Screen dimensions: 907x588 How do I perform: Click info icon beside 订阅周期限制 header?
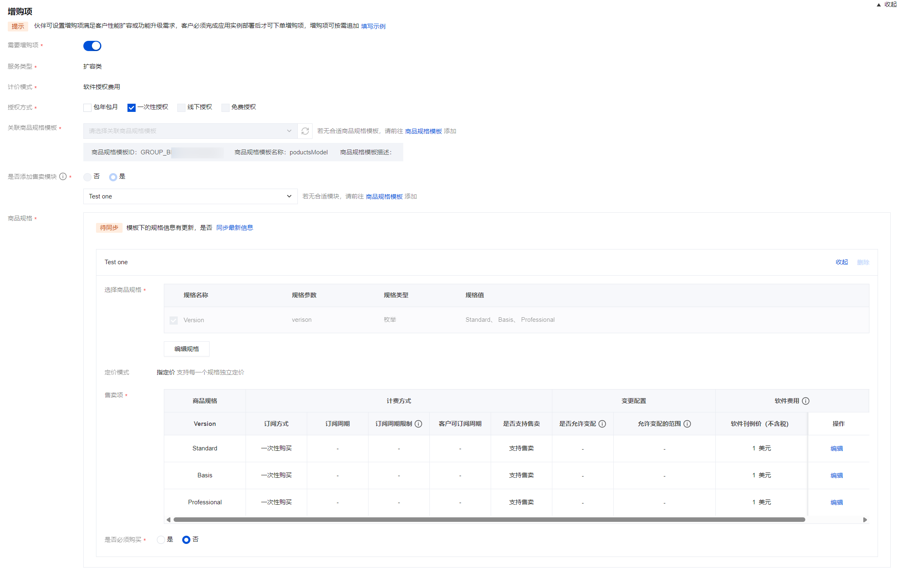(418, 424)
